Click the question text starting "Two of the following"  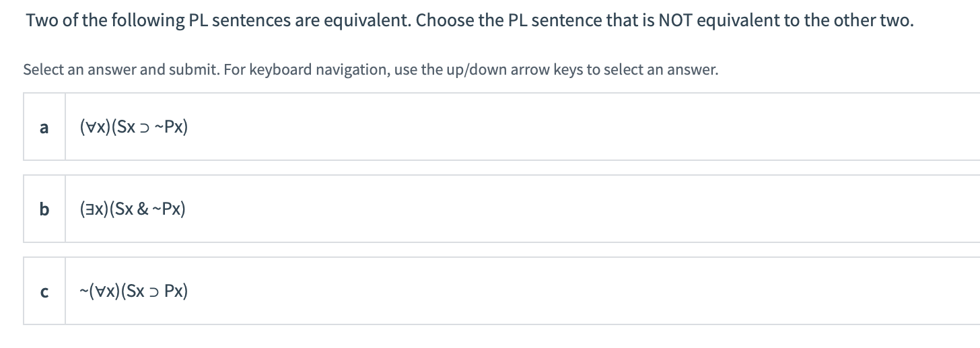[x=470, y=20]
